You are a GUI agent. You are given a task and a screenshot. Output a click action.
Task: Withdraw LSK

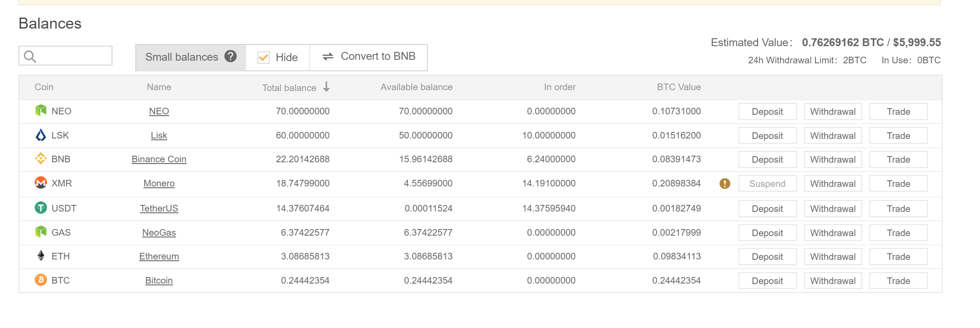(833, 136)
